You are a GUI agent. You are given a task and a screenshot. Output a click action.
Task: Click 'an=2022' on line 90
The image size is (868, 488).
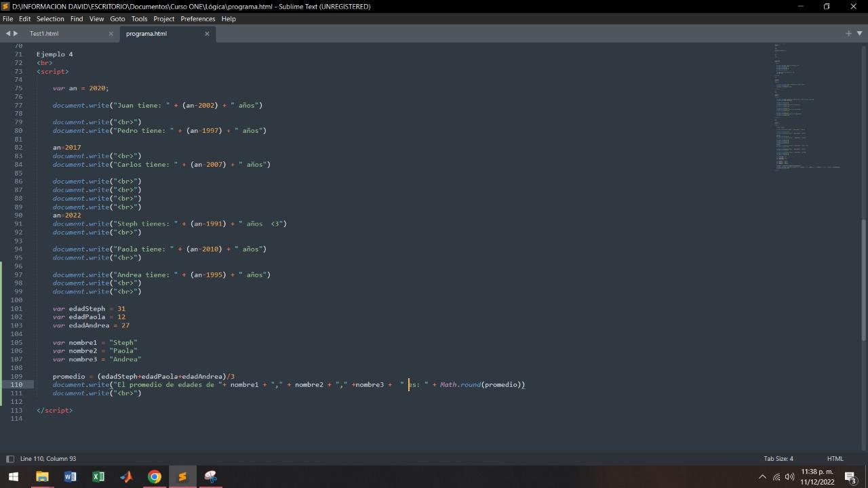67,215
